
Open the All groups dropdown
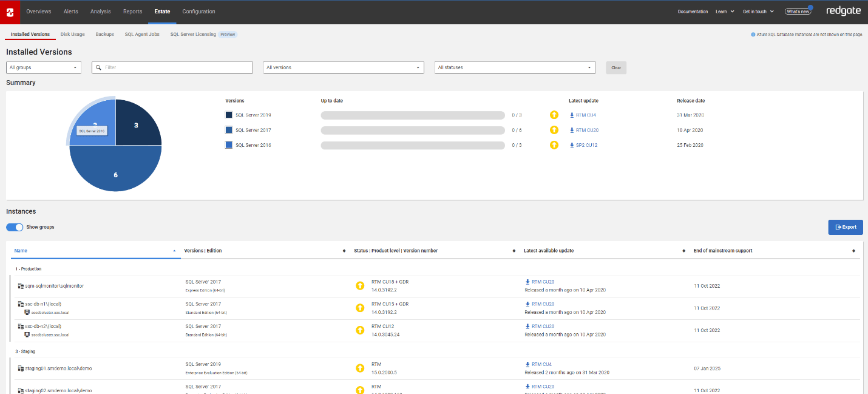(44, 67)
